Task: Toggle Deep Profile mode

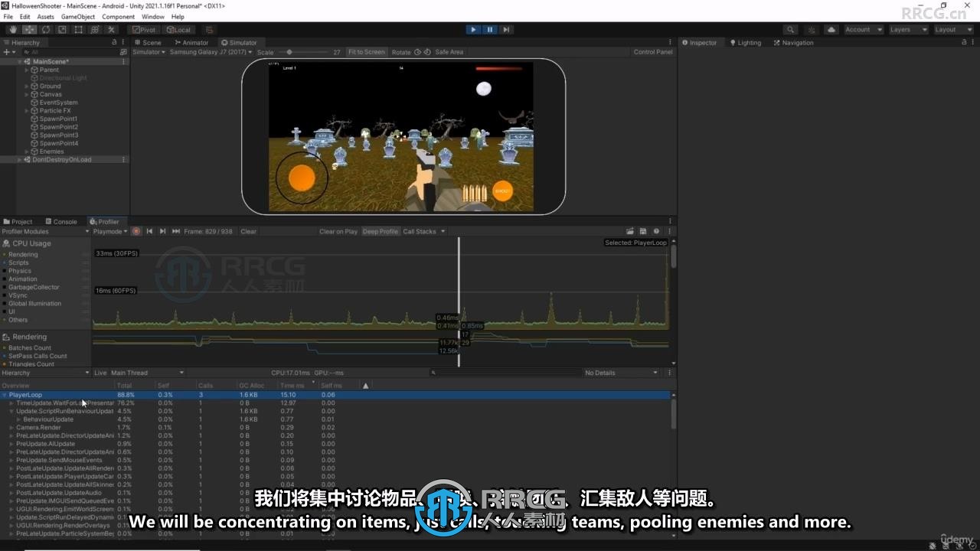Action: 380,231
